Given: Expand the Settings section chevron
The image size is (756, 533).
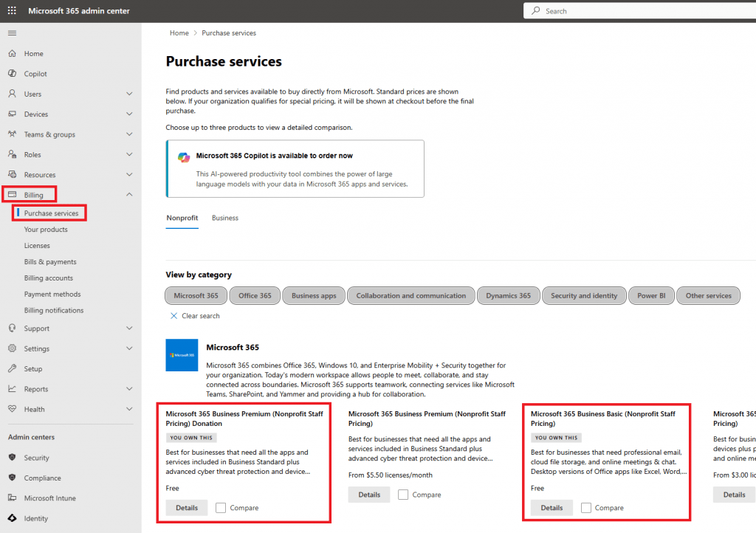Looking at the screenshot, I should tap(129, 348).
